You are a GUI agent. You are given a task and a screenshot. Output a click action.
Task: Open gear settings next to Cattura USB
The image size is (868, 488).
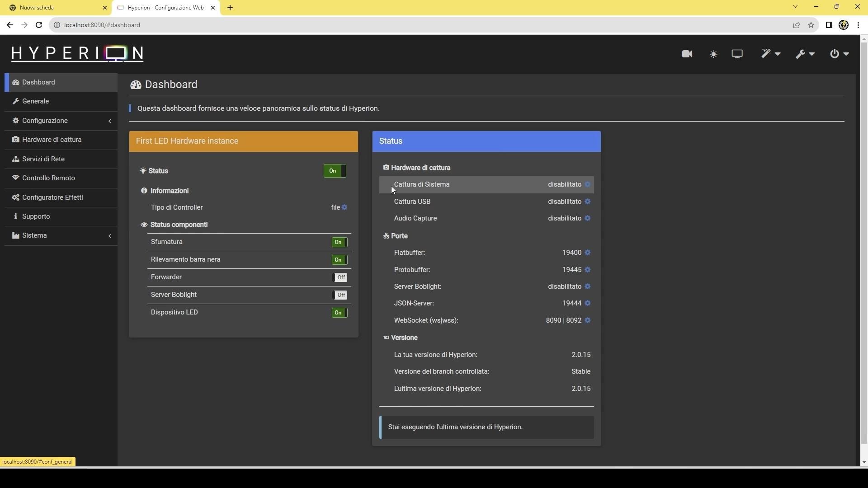(x=587, y=202)
